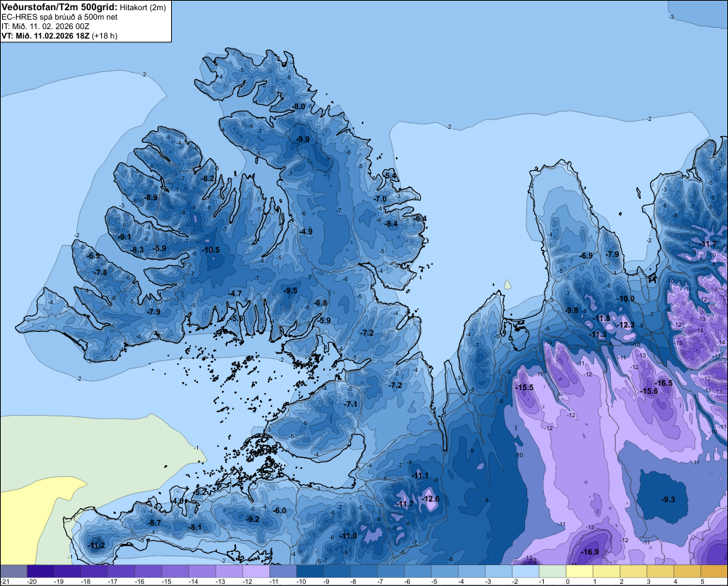Click the -8.4 temperature label
The image size is (728, 586).
tap(391, 223)
